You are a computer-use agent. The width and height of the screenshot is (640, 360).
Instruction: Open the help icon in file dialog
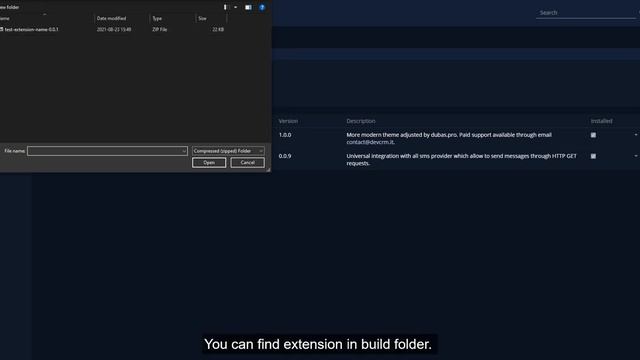tap(262, 7)
